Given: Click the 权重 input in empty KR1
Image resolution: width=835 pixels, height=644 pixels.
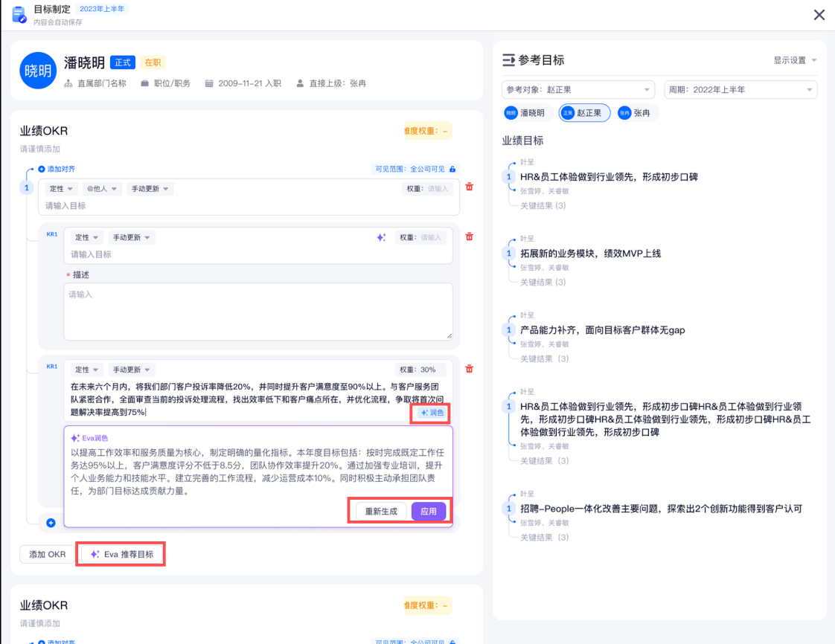Looking at the screenshot, I should pos(420,237).
